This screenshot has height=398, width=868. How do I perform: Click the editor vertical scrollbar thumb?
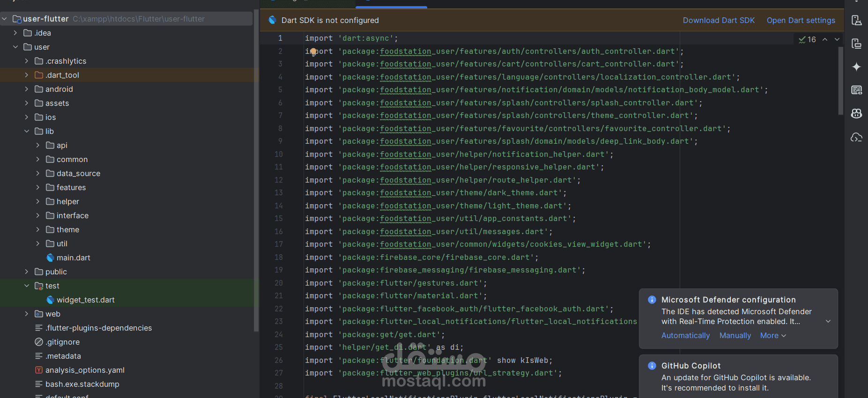click(x=840, y=81)
